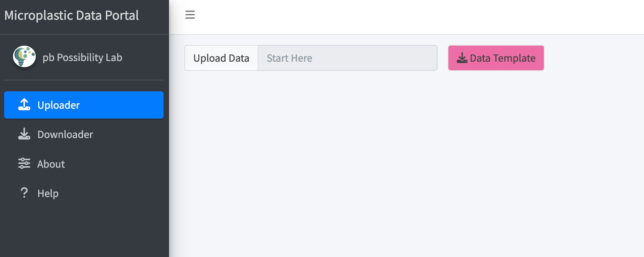Select the Uploader label in the sidebar

59,105
